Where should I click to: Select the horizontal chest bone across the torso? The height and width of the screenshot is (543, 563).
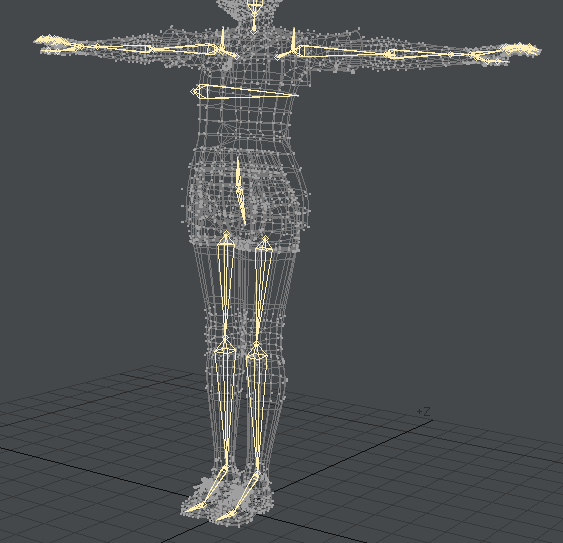tap(244, 92)
